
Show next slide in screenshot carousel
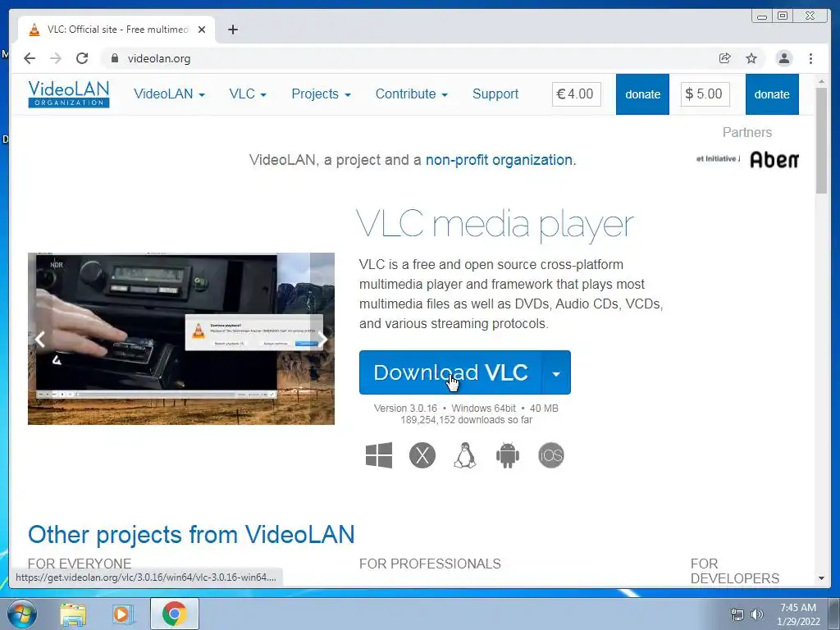[x=322, y=339]
